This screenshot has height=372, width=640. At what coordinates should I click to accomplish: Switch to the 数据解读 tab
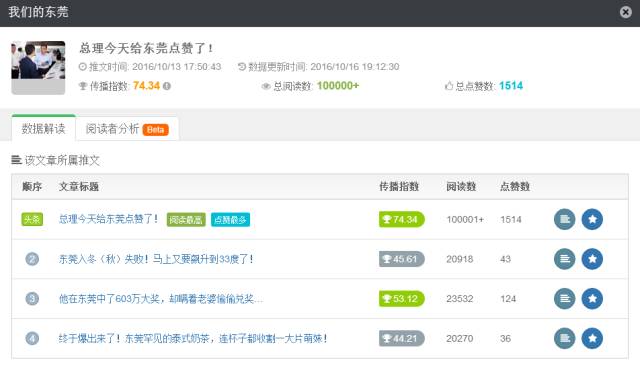click(44, 129)
